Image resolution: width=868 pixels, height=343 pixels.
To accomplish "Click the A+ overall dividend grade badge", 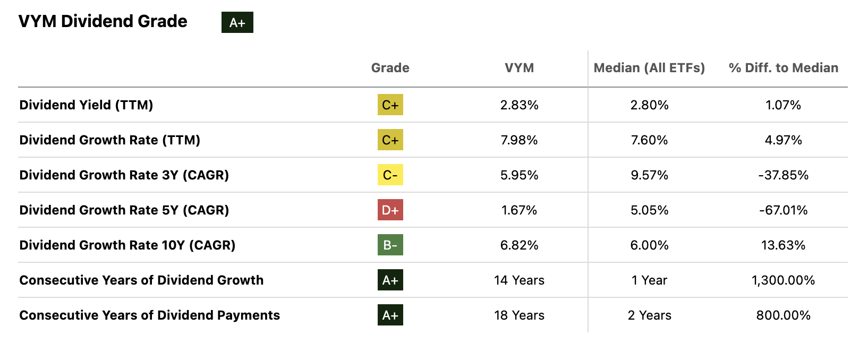I will (237, 22).
